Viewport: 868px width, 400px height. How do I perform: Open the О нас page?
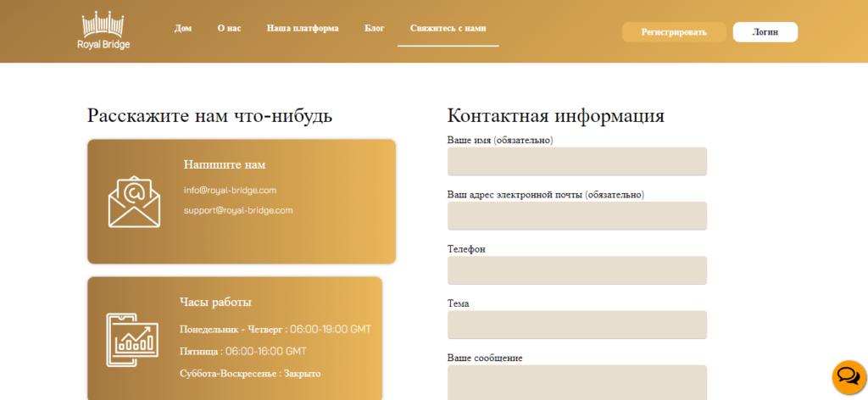point(229,29)
